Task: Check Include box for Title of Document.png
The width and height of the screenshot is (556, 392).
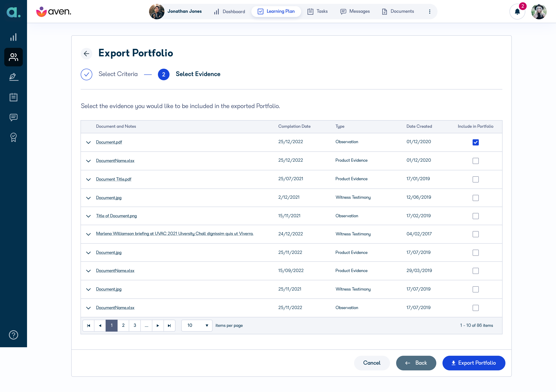Action: (x=476, y=216)
